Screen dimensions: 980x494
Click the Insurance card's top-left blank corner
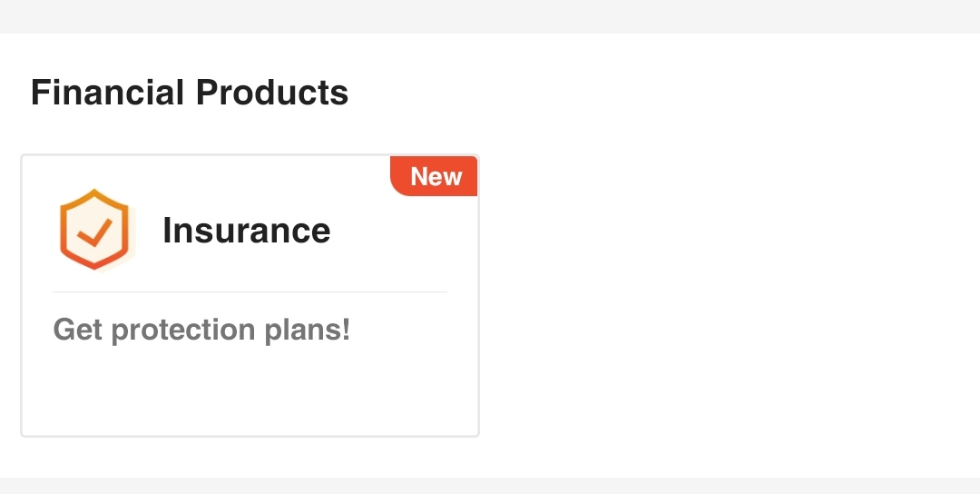point(38,171)
